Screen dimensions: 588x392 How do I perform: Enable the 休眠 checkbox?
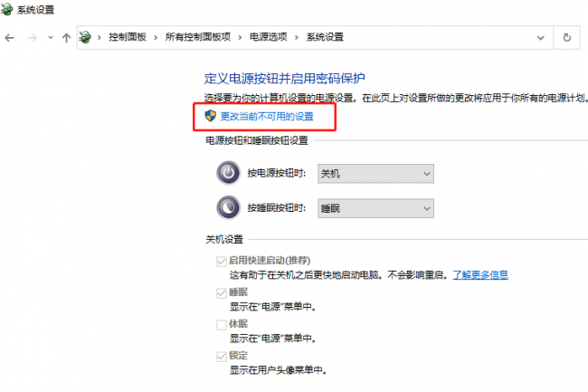222,324
